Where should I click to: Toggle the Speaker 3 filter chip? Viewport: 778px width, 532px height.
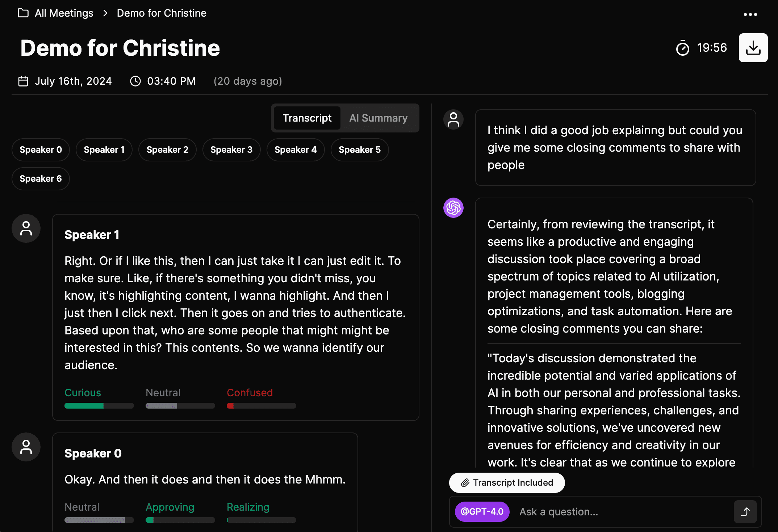[231, 150]
